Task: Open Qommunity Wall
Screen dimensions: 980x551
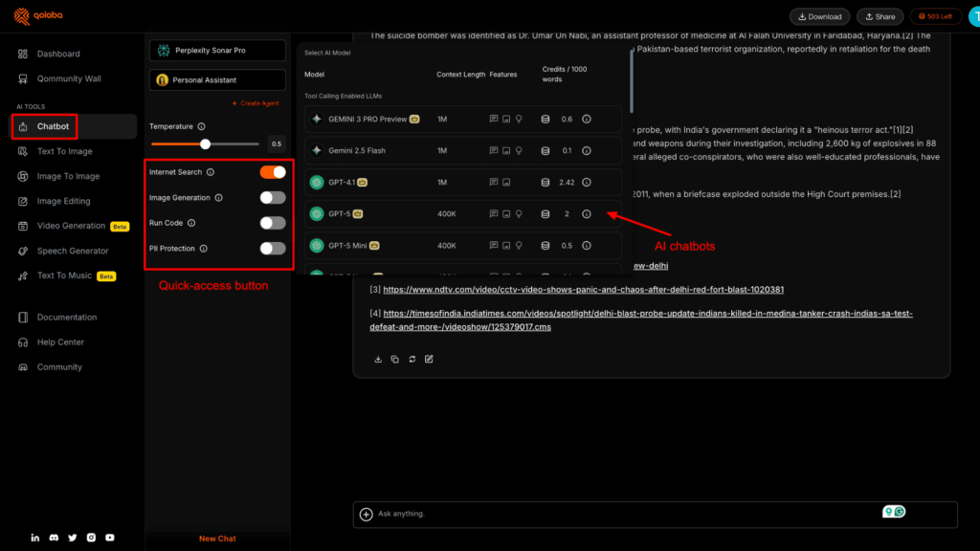Action: pos(69,78)
